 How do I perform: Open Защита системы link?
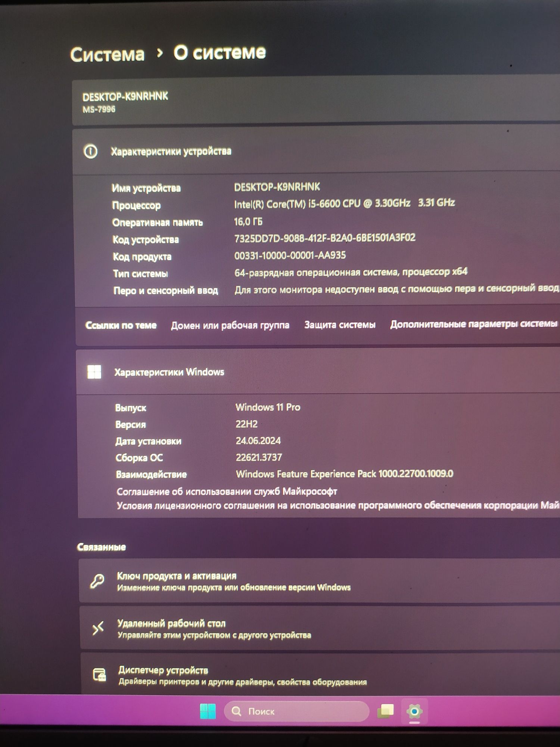[x=340, y=325]
